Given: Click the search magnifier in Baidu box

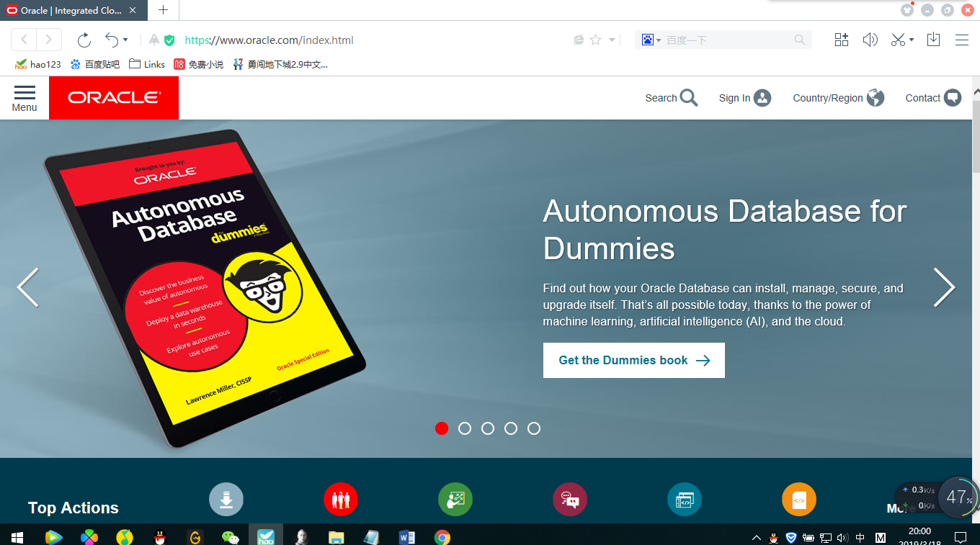Looking at the screenshot, I should 800,40.
